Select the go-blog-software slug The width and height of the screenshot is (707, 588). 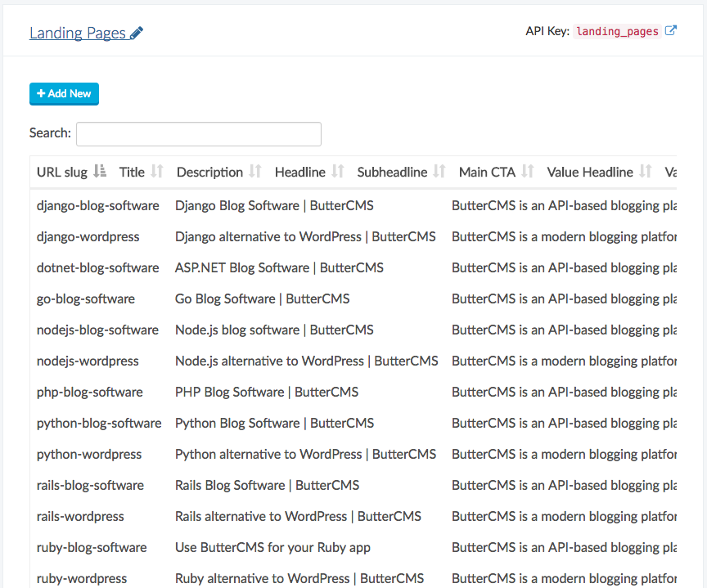click(x=86, y=298)
